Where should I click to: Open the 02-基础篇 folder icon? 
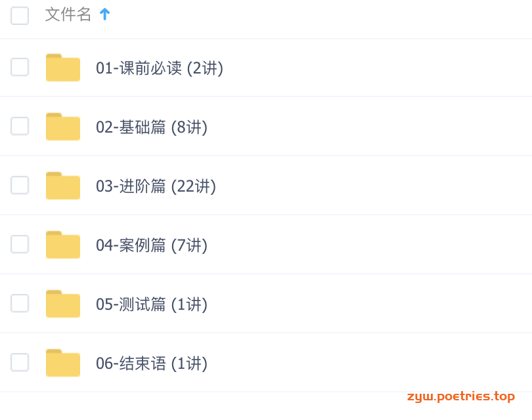click(x=63, y=127)
